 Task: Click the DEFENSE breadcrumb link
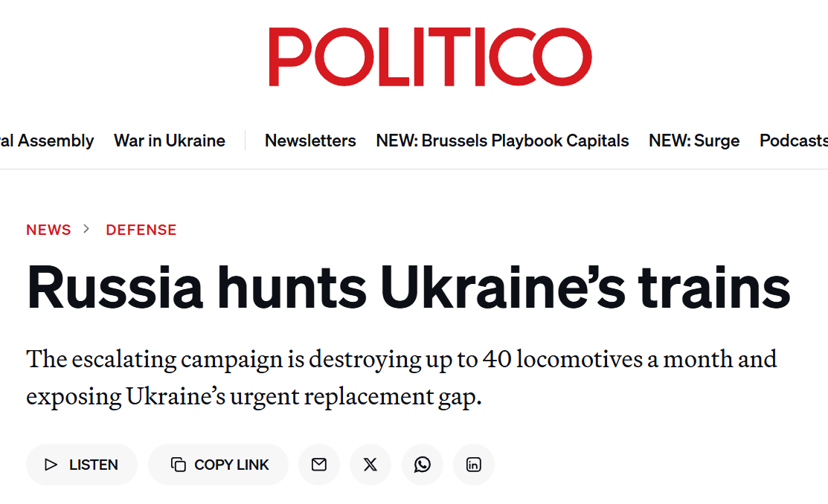coord(141,230)
